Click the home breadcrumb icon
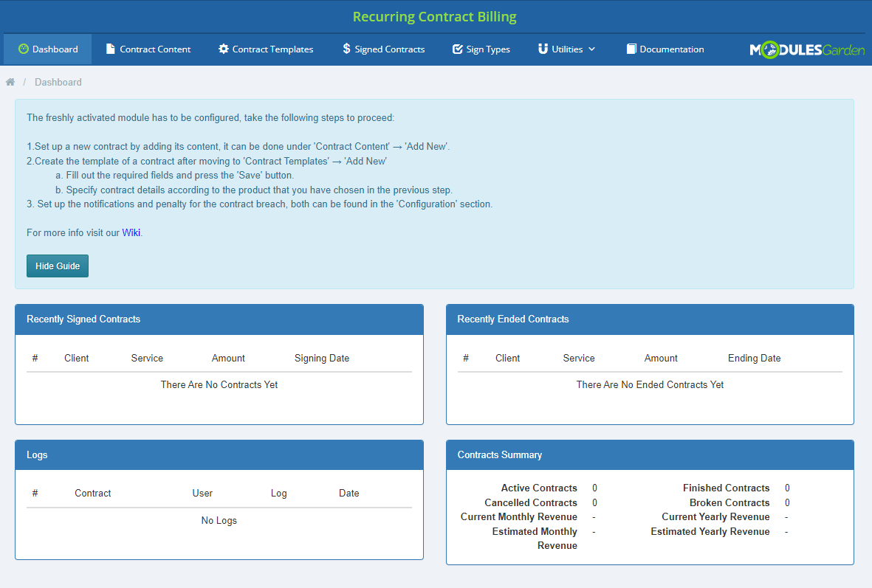This screenshot has height=588, width=872. point(10,82)
